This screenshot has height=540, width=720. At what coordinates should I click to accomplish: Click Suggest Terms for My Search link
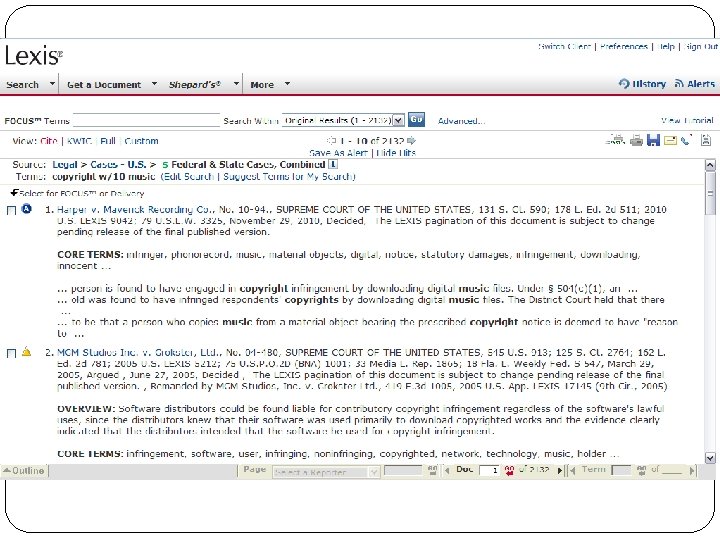pos(288,176)
